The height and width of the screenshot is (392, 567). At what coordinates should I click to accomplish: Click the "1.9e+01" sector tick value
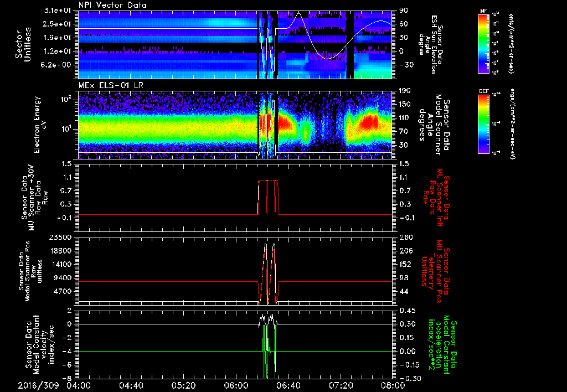[x=59, y=38]
